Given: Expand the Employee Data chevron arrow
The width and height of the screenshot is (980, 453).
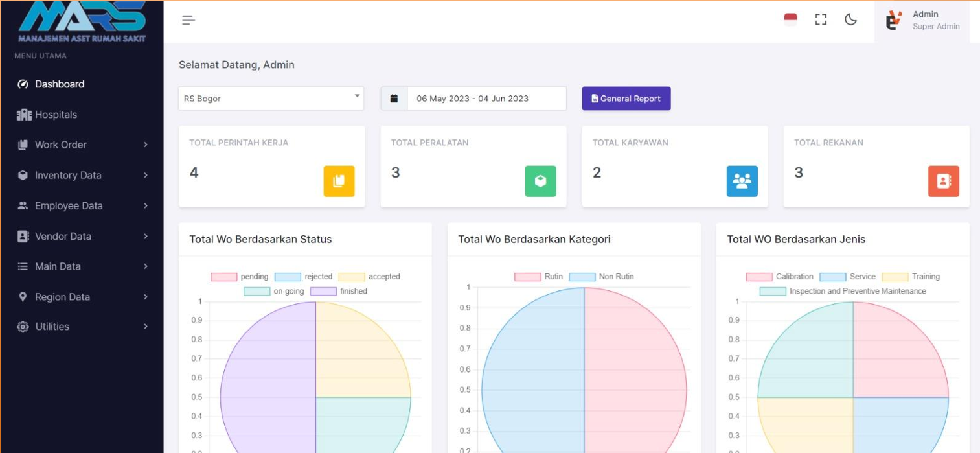Looking at the screenshot, I should coord(146,205).
